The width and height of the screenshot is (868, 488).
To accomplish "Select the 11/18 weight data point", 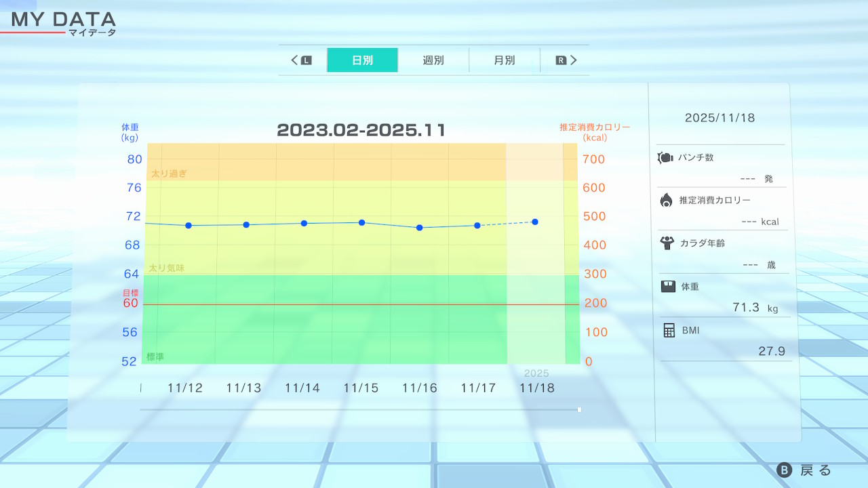I will pyautogui.click(x=536, y=222).
